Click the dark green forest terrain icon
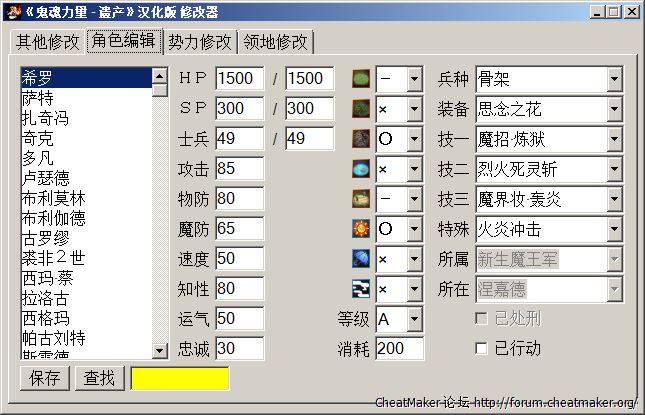This screenshot has height=415, width=645. click(361, 109)
